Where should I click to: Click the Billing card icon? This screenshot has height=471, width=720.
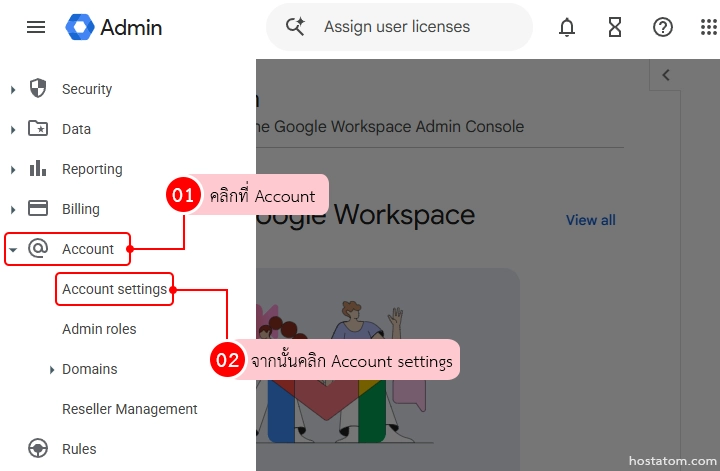(x=38, y=208)
